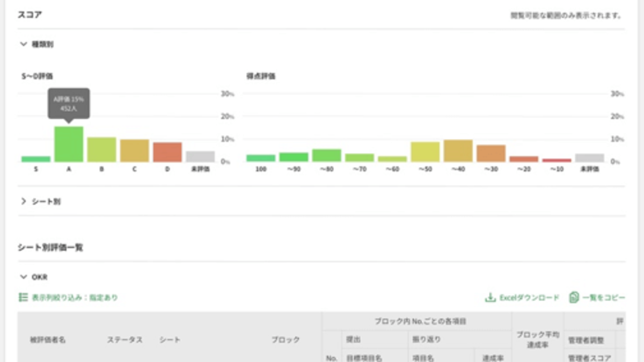
Task: Click 一覧をコピー link
Action: [604, 298]
